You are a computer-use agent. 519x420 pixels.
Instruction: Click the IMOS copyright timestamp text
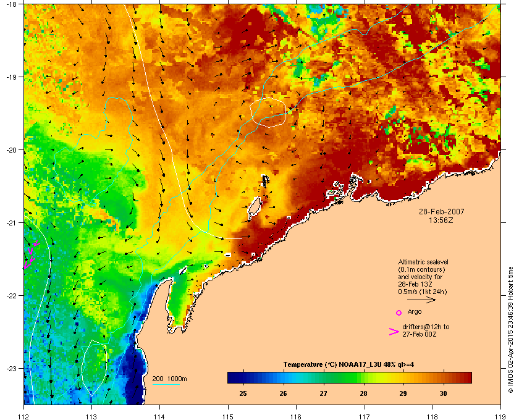tap(510, 330)
